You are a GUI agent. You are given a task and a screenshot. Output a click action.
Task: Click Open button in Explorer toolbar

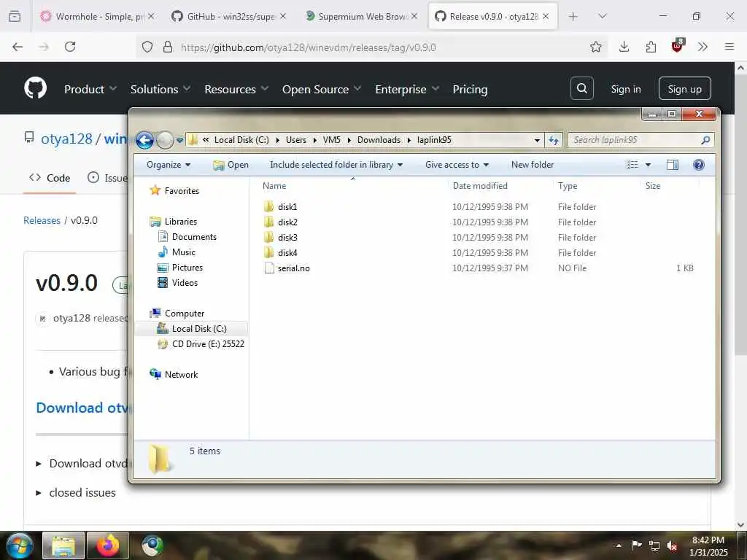pos(231,165)
